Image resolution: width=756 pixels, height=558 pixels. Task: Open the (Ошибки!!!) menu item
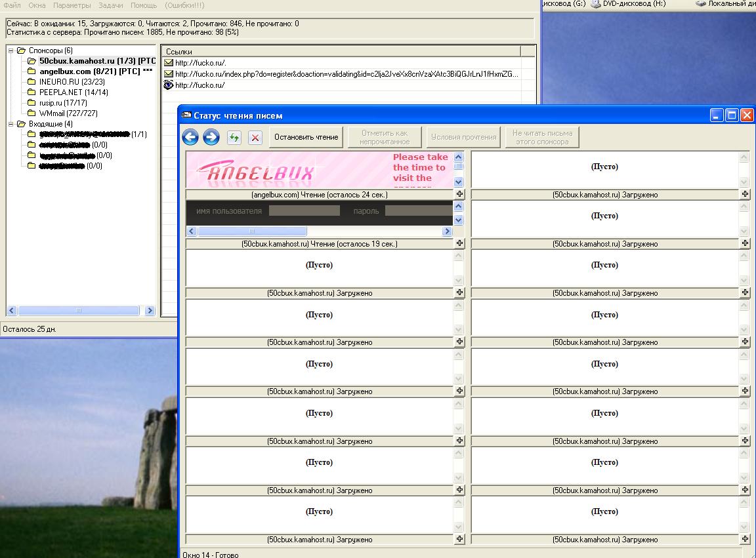[x=184, y=5]
